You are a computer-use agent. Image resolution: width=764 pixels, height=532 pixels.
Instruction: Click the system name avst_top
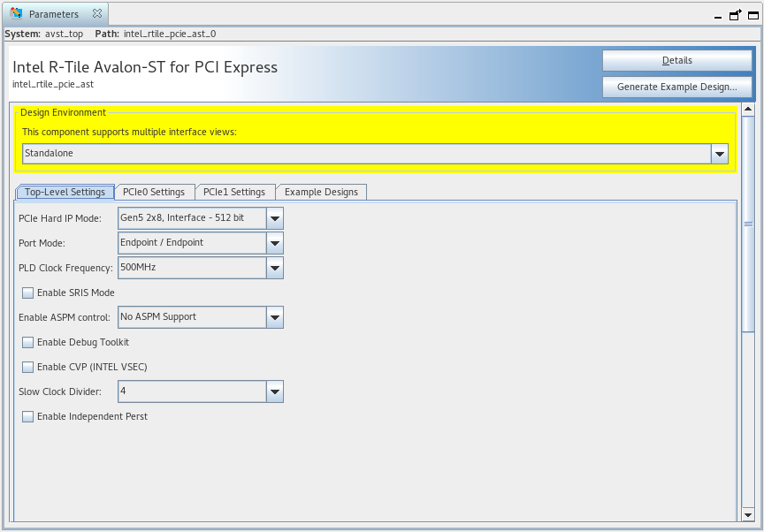(x=64, y=34)
